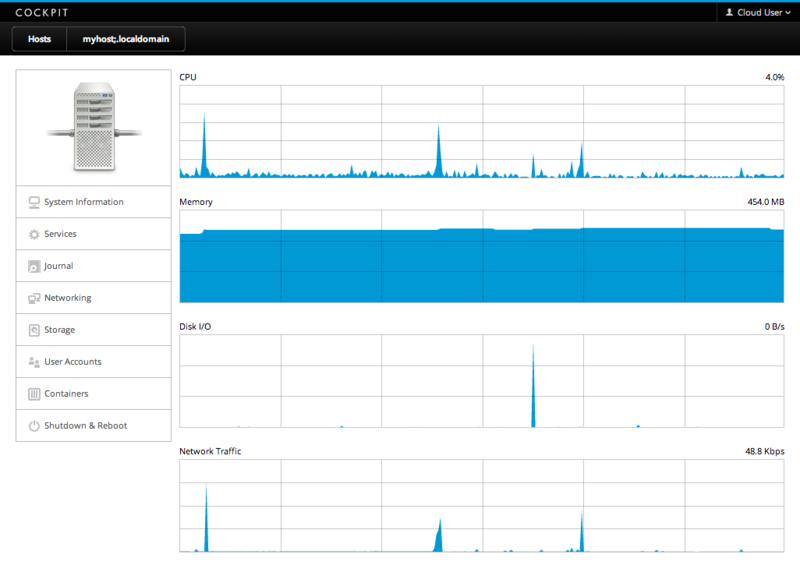This screenshot has height=565, width=800.
Task: Open Shutdown & Reboot options
Action: pyautogui.click(x=93, y=426)
